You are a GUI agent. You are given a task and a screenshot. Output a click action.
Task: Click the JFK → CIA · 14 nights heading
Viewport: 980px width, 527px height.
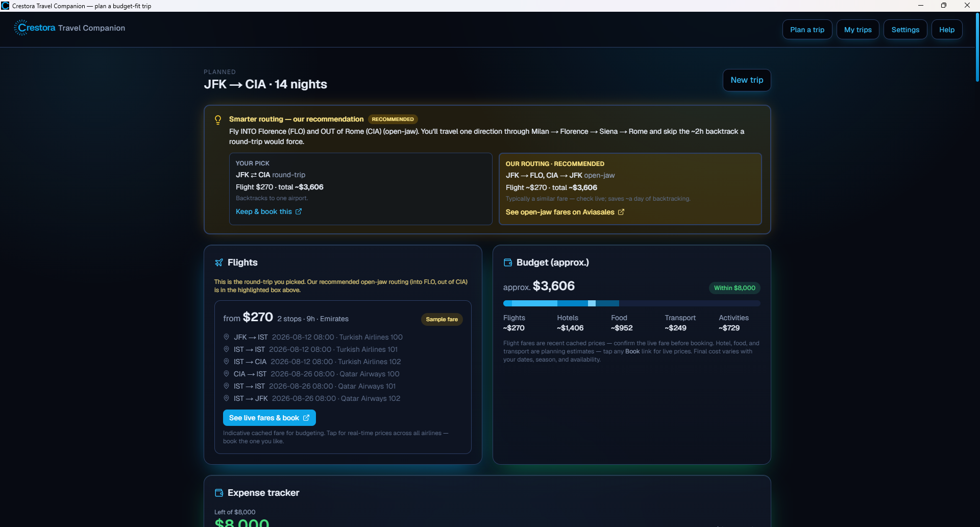[265, 84]
